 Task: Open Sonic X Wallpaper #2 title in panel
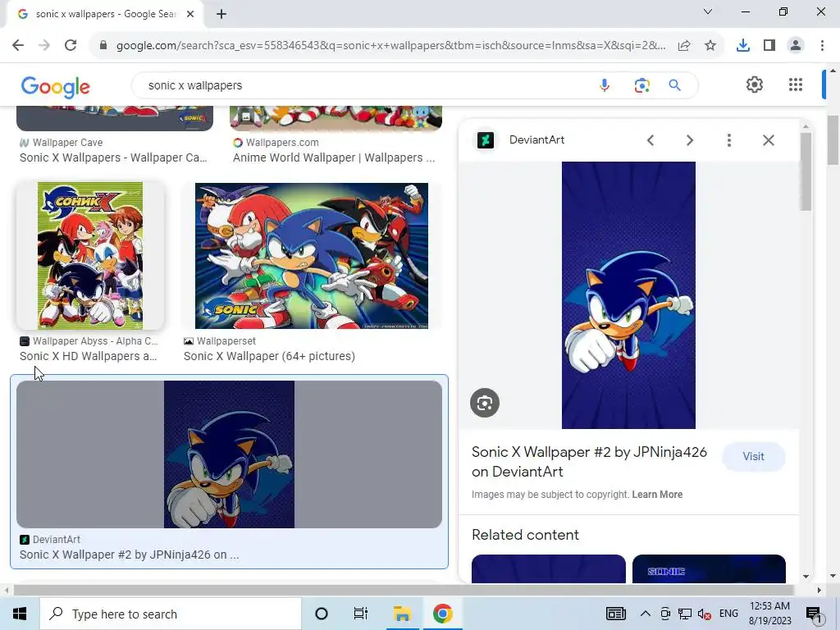click(x=589, y=462)
